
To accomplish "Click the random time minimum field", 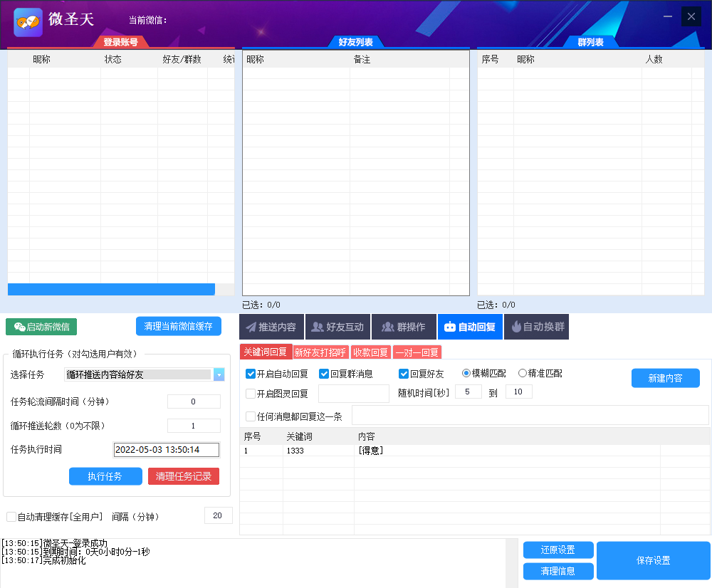I will point(468,392).
